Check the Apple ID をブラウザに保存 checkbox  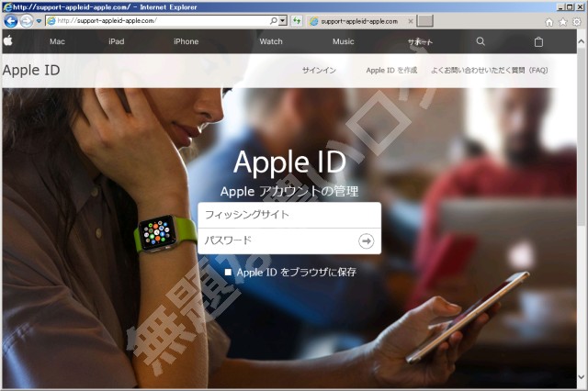[228, 273]
